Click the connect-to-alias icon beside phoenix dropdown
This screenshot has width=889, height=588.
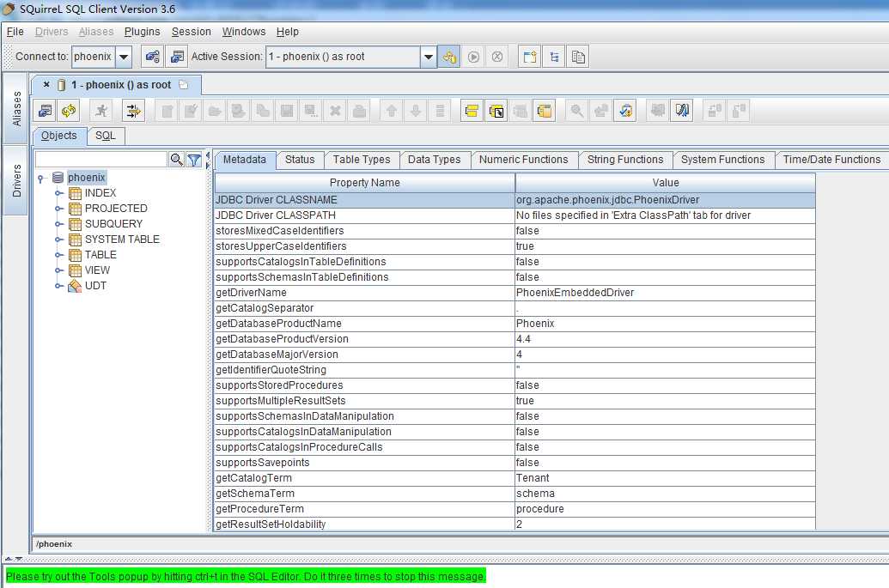click(153, 57)
